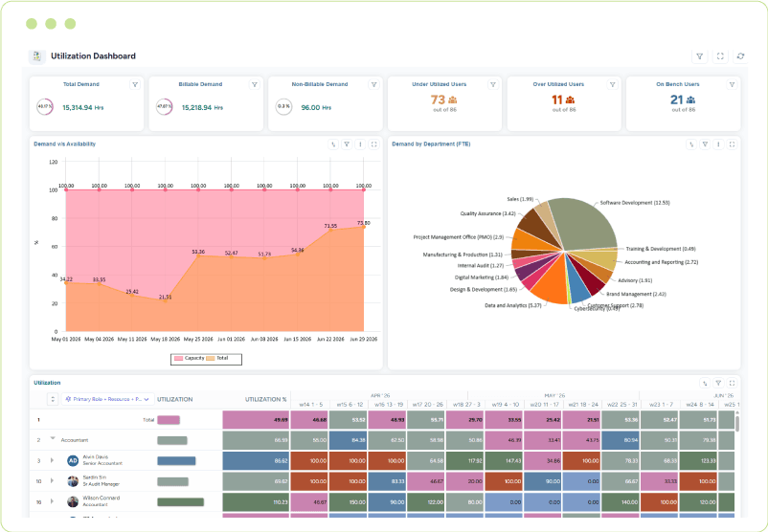Click the arrows icon in Demand by Department

tap(691, 144)
